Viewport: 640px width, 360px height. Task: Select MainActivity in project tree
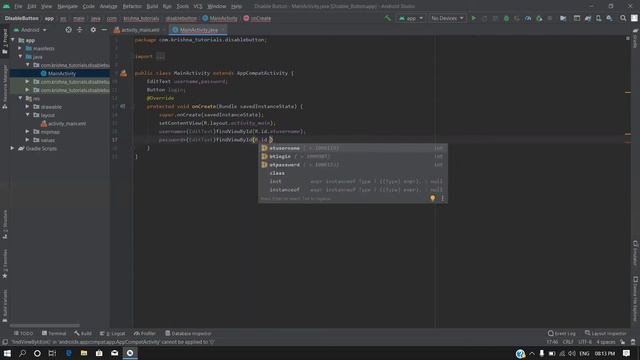coord(62,73)
